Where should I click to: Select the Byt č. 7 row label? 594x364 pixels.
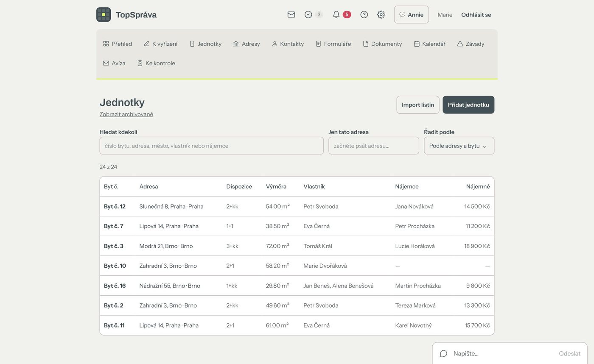114,226
